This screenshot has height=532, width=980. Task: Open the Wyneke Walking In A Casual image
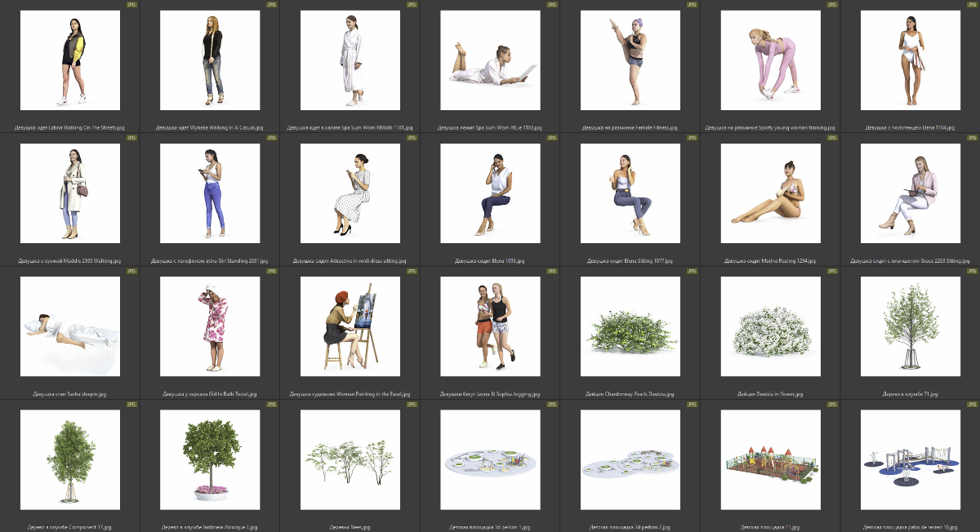[x=210, y=60]
